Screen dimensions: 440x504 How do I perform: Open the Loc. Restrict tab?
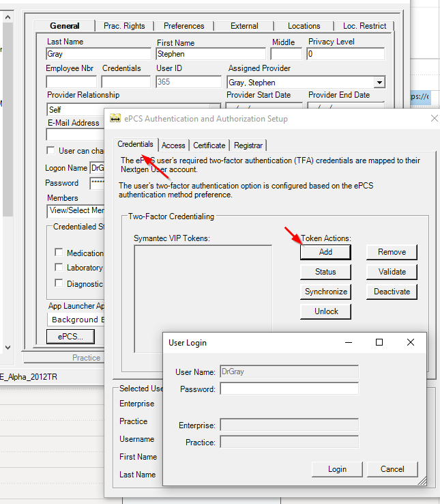364,26
